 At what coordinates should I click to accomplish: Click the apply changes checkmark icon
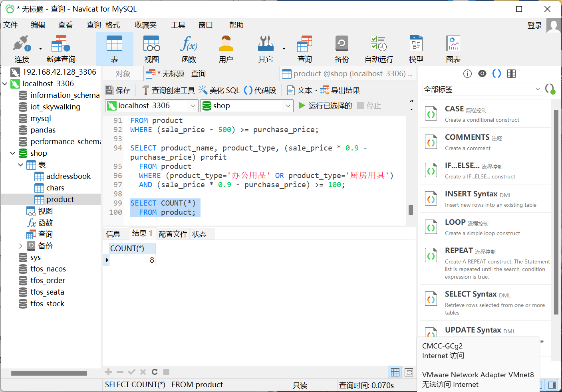[131, 372]
